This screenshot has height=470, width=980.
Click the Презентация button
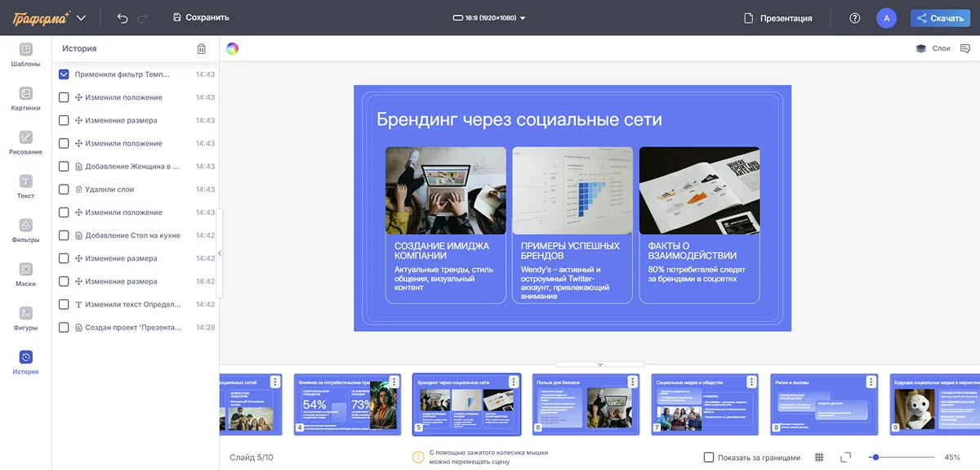coord(777,18)
